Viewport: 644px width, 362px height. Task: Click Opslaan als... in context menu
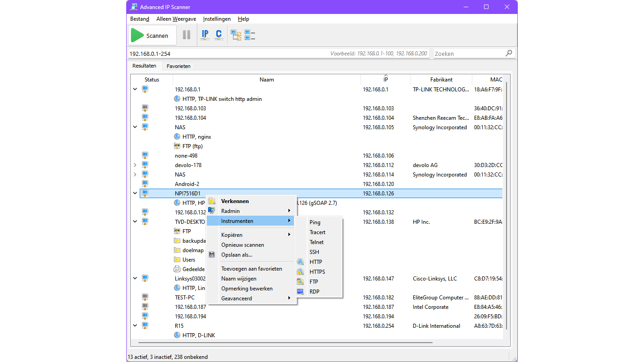(x=237, y=255)
